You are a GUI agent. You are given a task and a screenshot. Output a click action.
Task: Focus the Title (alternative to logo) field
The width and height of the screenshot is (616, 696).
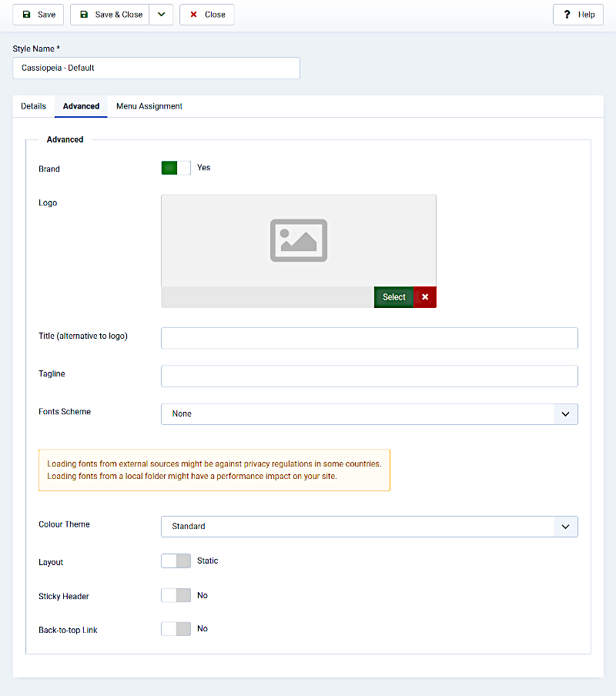point(370,338)
